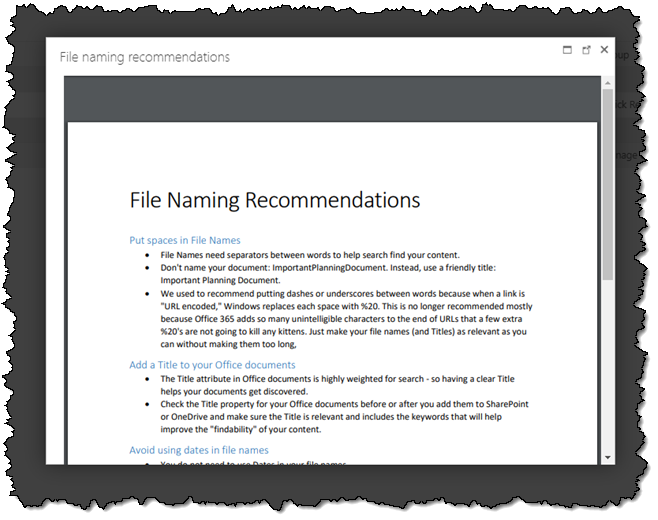
Task: Click the line starting 'or OneDrive and make sure'
Action: point(331,416)
